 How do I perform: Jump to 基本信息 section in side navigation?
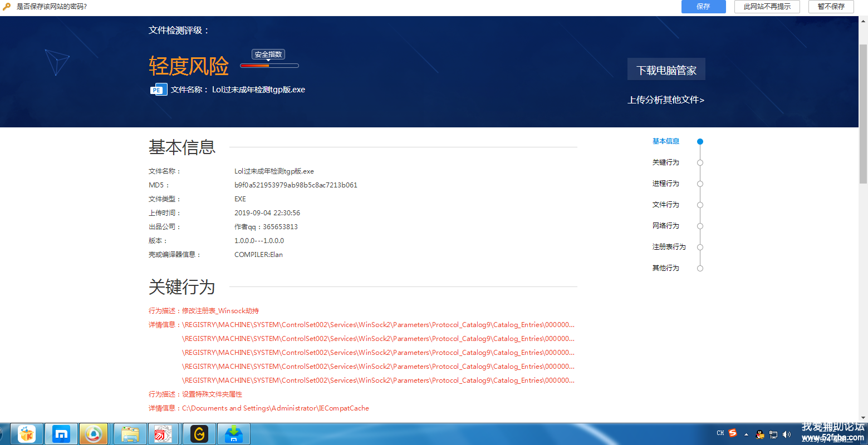pyautogui.click(x=666, y=141)
